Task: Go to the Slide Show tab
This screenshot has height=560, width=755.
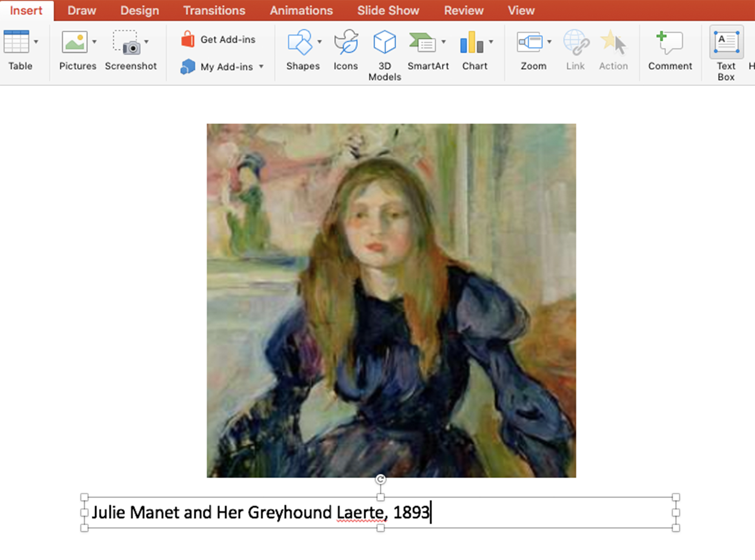Action: point(388,11)
